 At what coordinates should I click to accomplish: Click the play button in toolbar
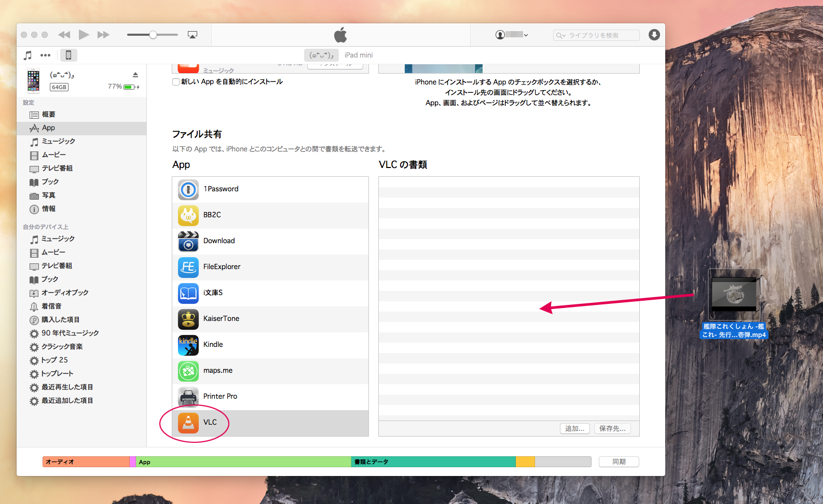tap(84, 35)
